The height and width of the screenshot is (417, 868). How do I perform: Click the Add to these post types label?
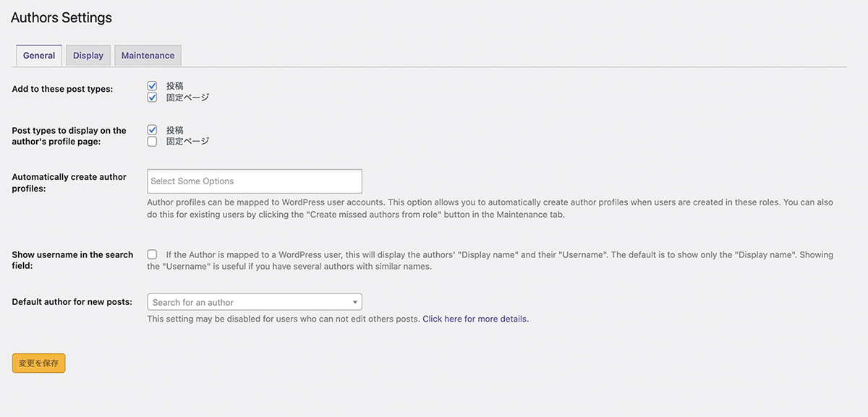[62, 90]
